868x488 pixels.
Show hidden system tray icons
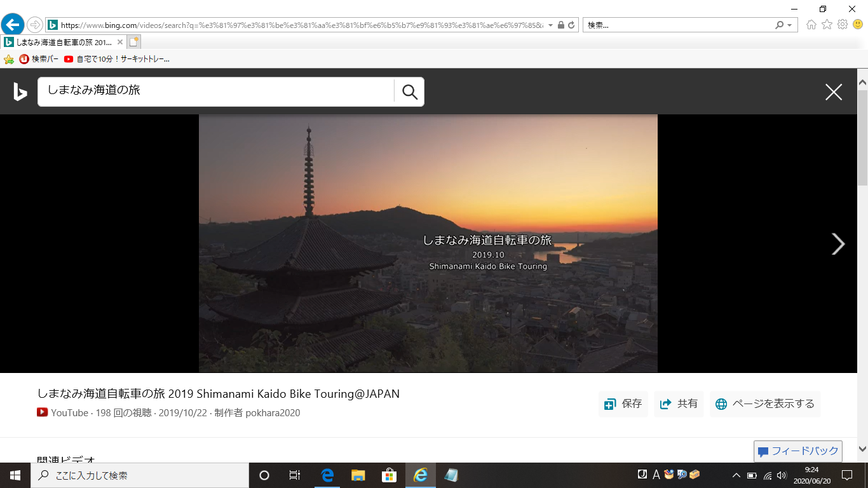coord(736,475)
